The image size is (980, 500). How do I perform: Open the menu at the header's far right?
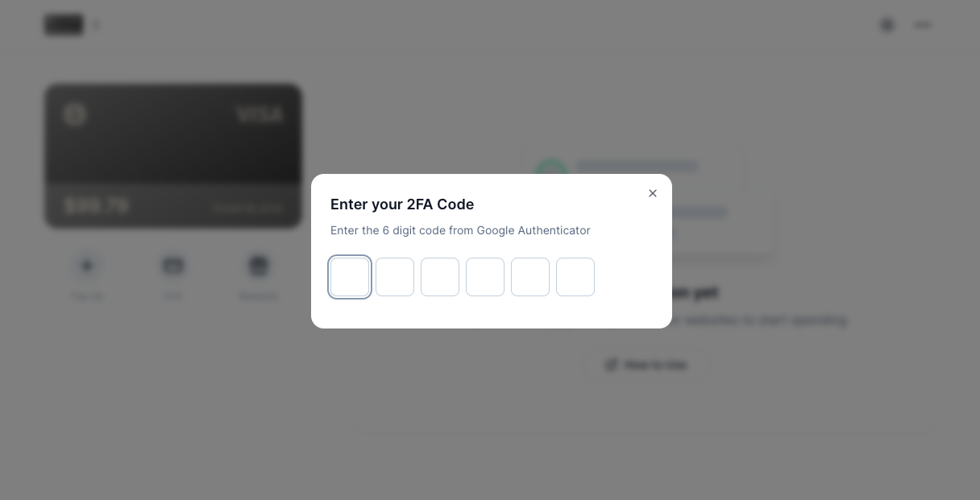pyautogui.click(x=923, y=25)
